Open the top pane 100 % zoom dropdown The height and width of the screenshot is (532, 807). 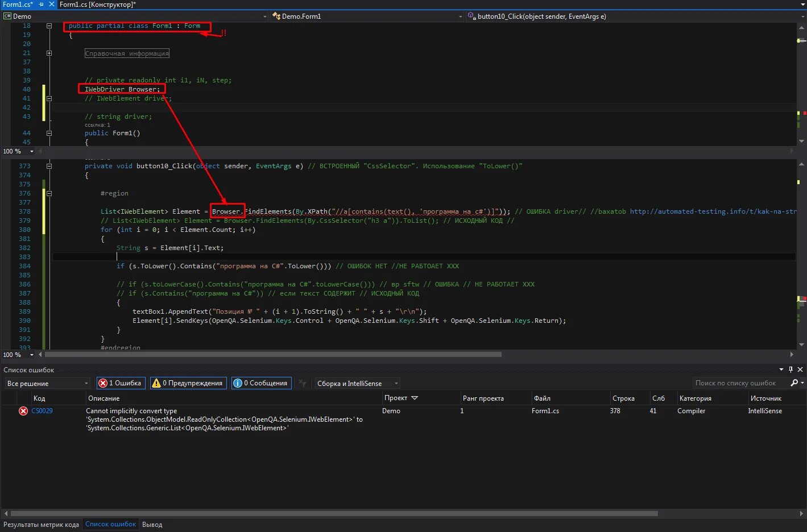[32, 151]
